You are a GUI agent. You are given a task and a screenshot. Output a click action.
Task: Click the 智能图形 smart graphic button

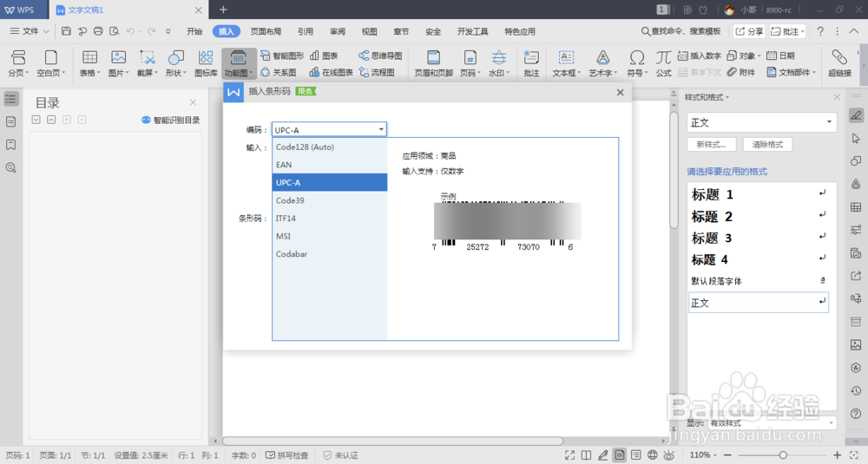(x=282, y=56)
